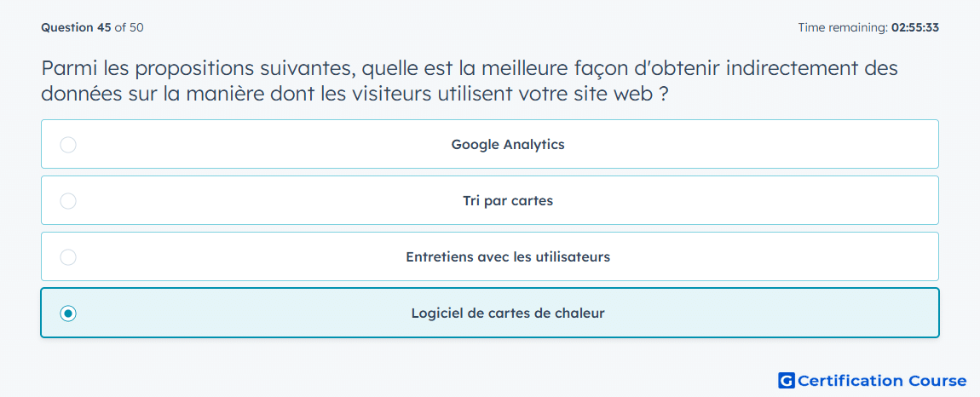This screenshot has height=397, width=980.
Task: Click the 'of 50' total questions text
Action: 130,27
